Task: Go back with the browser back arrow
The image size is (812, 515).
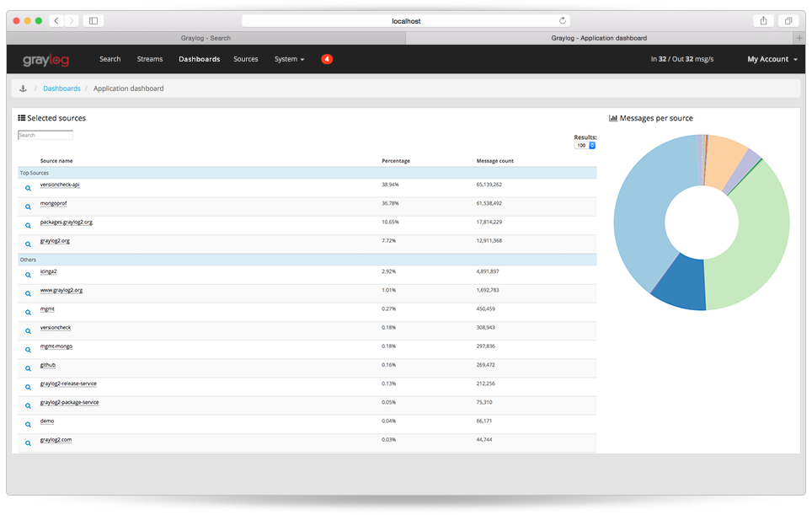Action: 56,21
